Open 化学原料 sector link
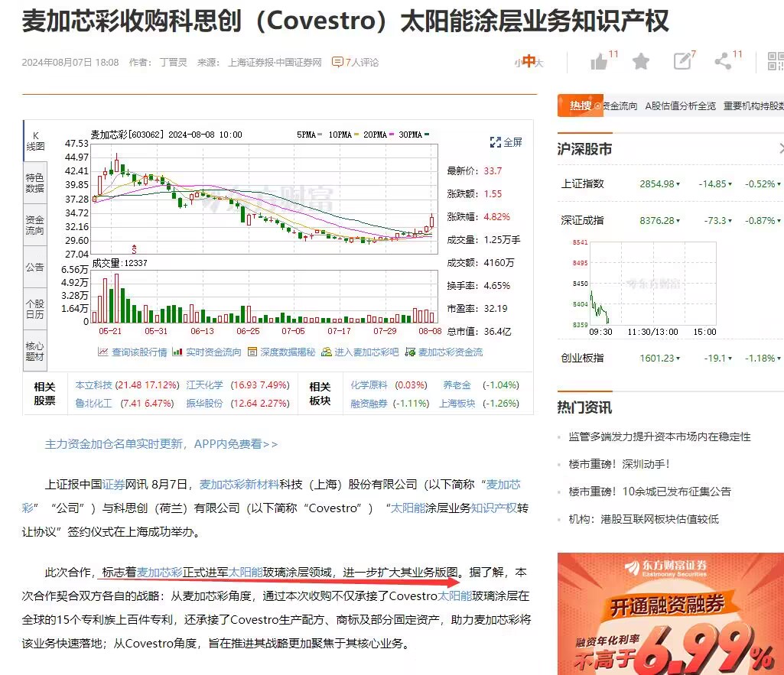The width and height of the screenshot is (784, 675). pyautogui.click(x=369, y=385)
